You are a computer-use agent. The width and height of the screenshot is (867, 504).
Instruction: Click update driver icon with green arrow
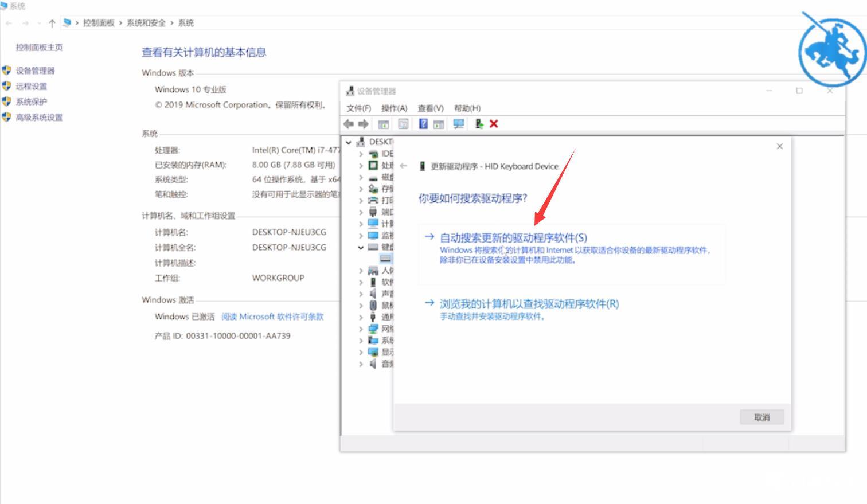tap(479, 124)
